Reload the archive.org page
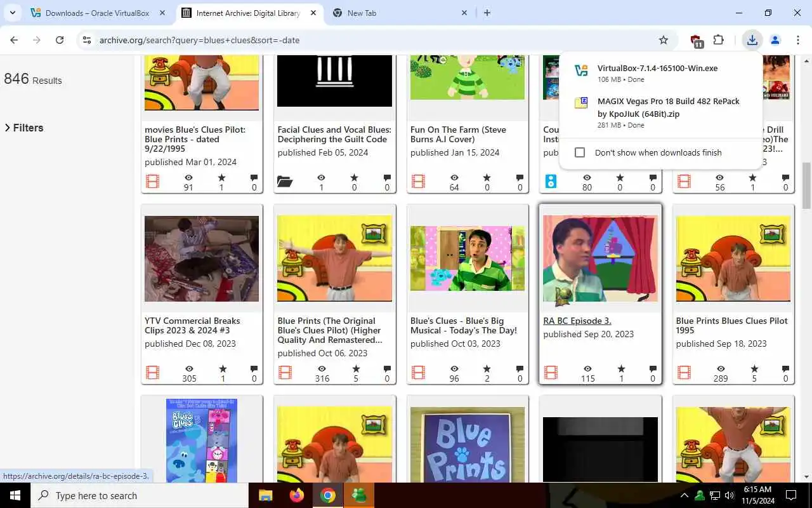Image resolution: width=812 pixels, height=508 pixels. coord(60,40)
